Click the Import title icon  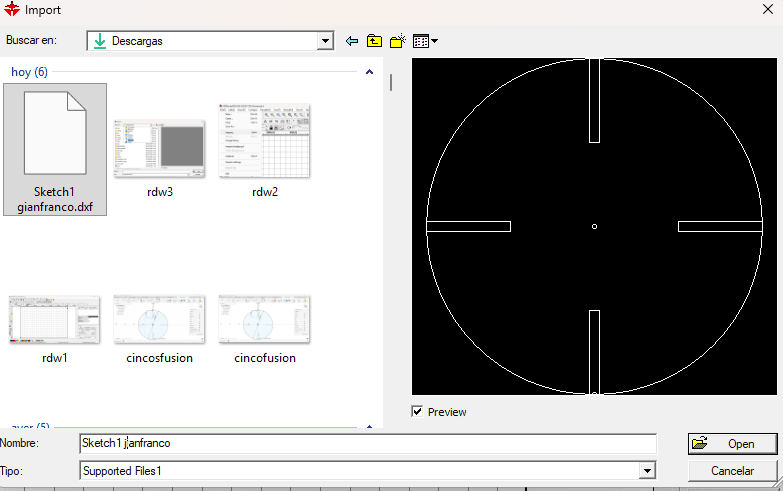11,9
